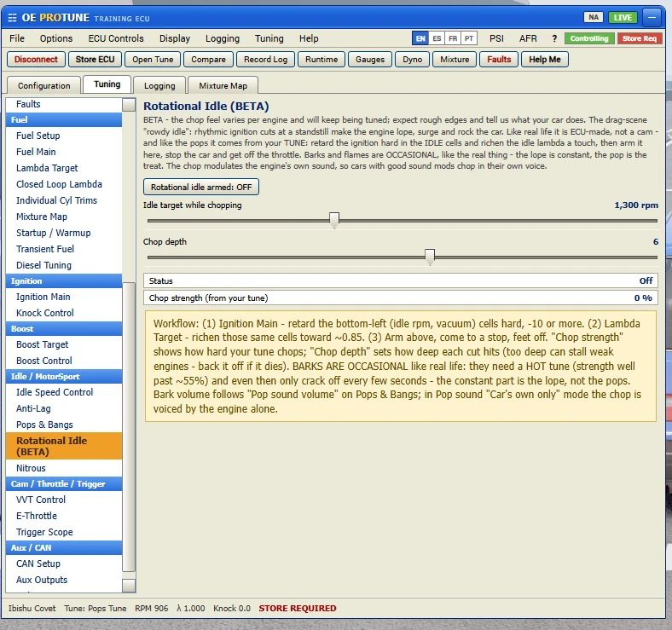Select Boost Control in the sidebar
This screenshot has height=630, width=672.
tap(64, 361)
